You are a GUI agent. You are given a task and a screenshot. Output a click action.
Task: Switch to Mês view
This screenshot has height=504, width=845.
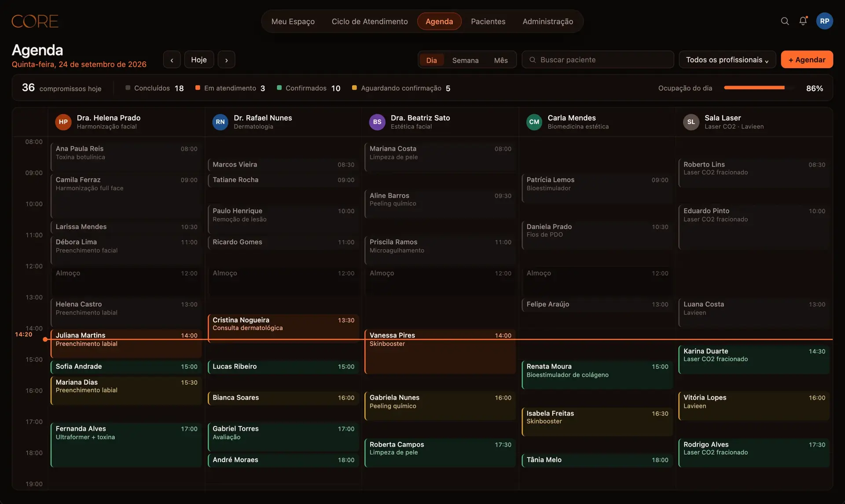pyautogui.click(x=501, y=60)
